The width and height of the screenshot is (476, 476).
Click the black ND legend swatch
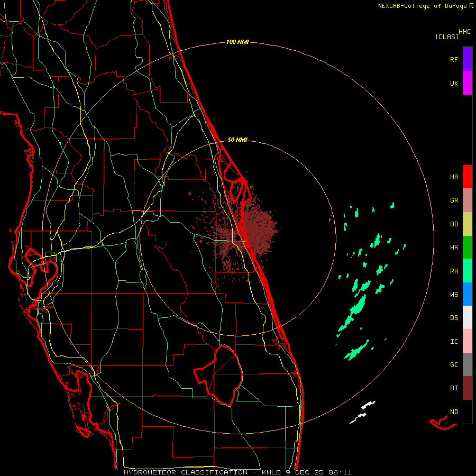(467, 411)
